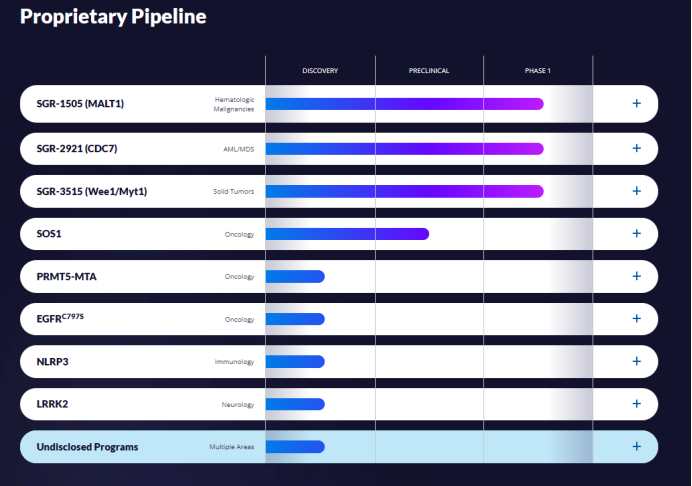The height and width of the screenshot is (486, 692).
Task: Expand Undisclosed Programs plus icon
Action: (x=636, y=446)
